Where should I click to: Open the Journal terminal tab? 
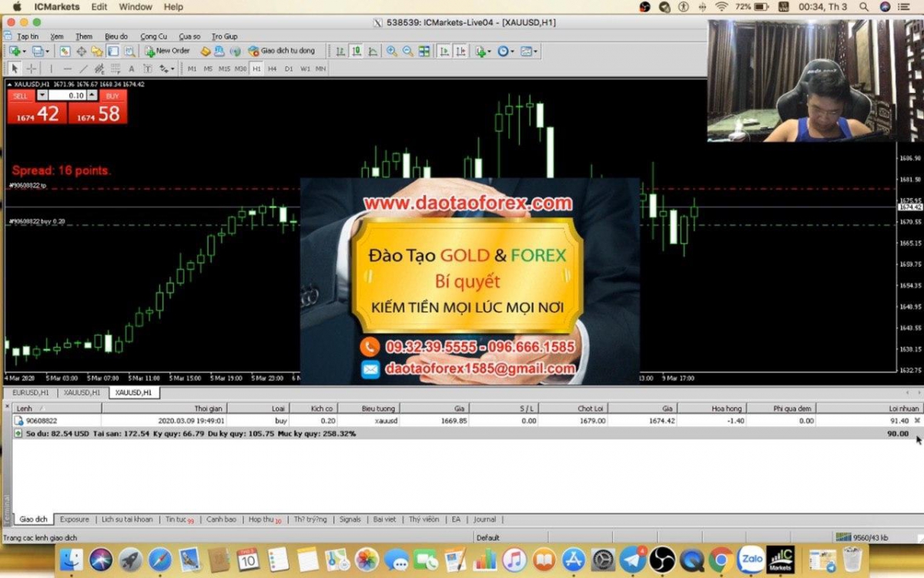click(485, 519)
